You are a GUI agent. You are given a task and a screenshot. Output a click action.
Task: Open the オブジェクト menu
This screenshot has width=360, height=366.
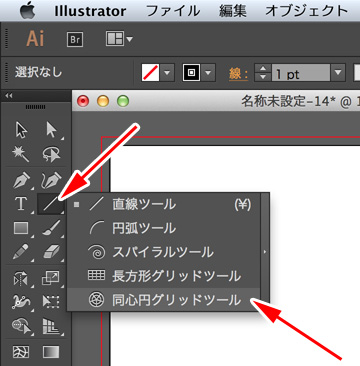pos(307,11)
